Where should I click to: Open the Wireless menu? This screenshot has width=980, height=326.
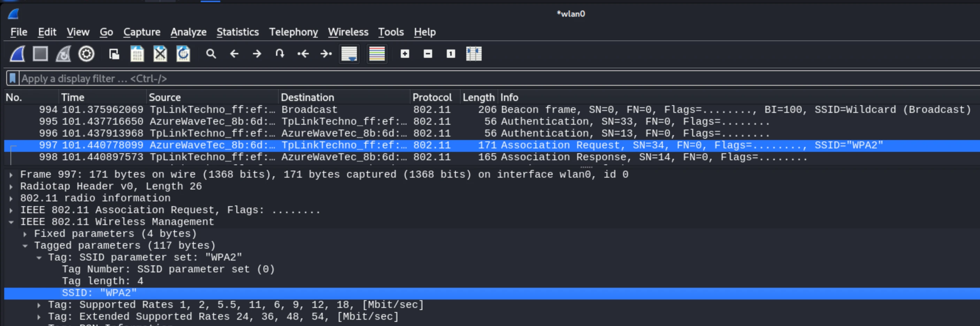click(348, 32)
